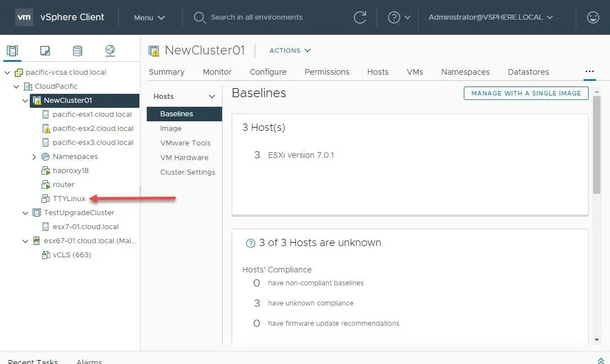Viewport: 610px width, 364px height.
Task: Switch to the Configure tab
Action: tap(268, 72)
